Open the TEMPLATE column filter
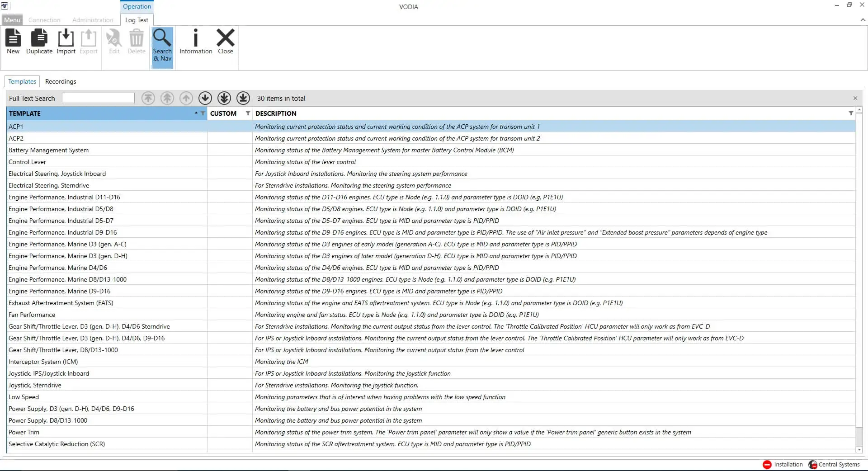Viewport: 868px width, 471px height. point(203,113)
